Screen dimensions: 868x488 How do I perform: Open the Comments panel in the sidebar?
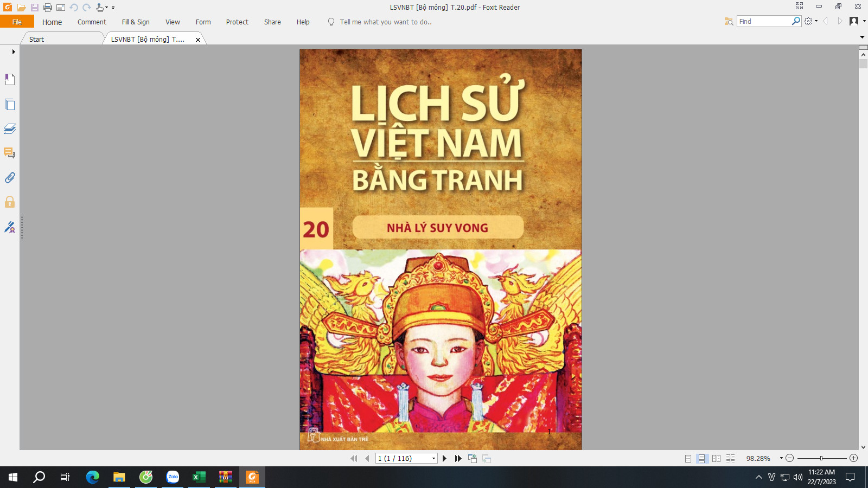point(10,153)
